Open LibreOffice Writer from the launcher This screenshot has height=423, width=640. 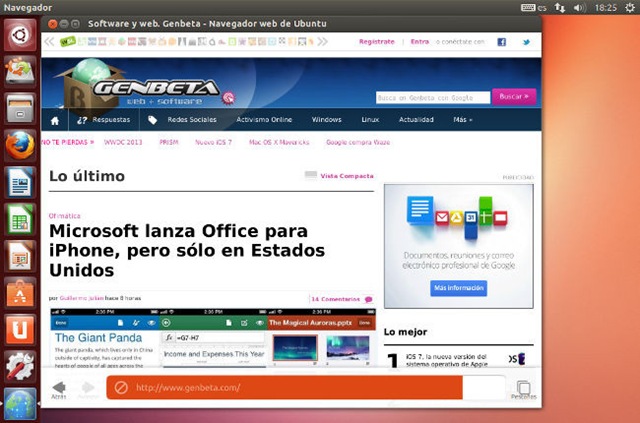pos(20,182)
